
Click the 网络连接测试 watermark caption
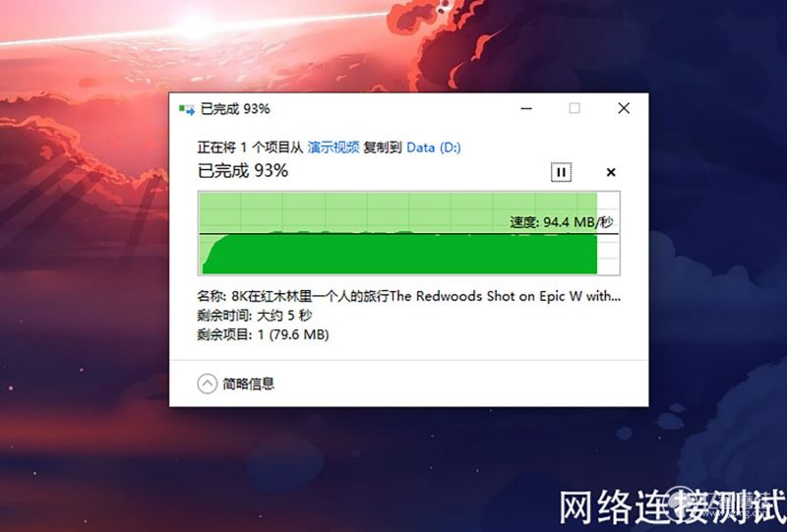pyautogui.click(x=673, y=506)
